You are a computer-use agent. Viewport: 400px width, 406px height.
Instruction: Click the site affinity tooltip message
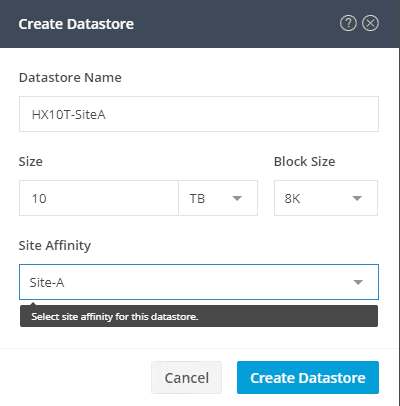click(x=115, y=316)
